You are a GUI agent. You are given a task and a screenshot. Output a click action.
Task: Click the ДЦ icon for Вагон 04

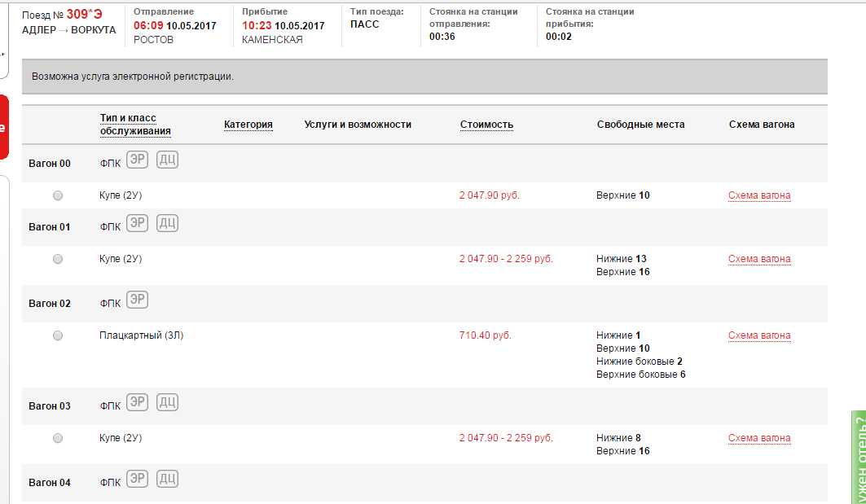point(167,479)
